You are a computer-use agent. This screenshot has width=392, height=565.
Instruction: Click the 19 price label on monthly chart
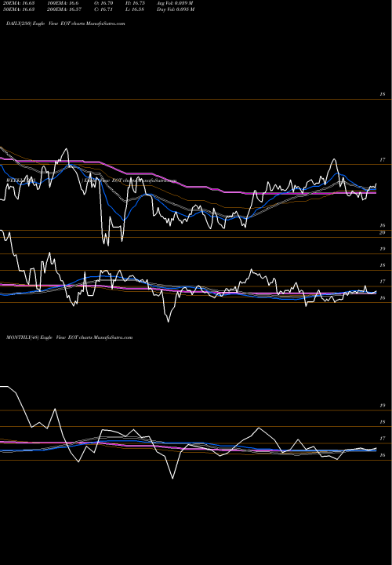383,406
